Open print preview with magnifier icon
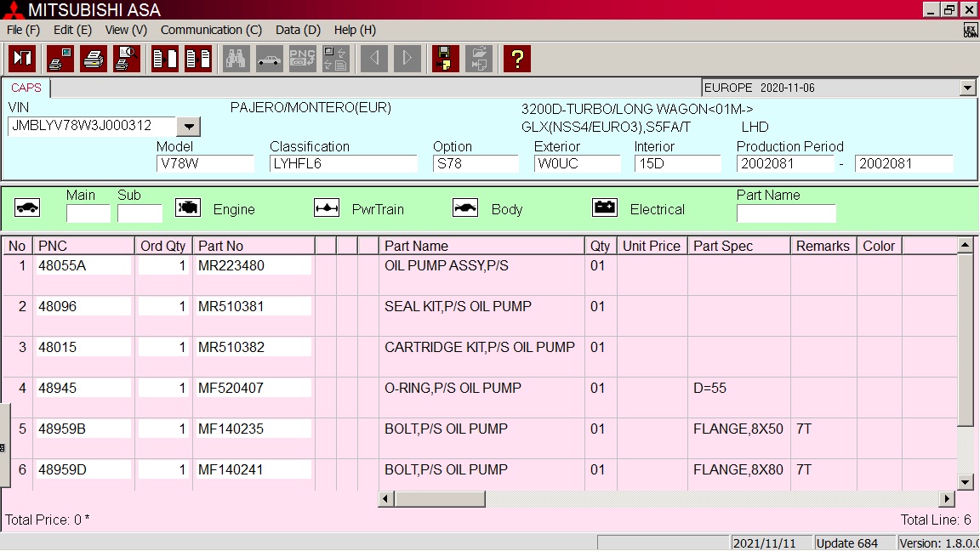Screen dimensions: 980x551 click(127, 59)
